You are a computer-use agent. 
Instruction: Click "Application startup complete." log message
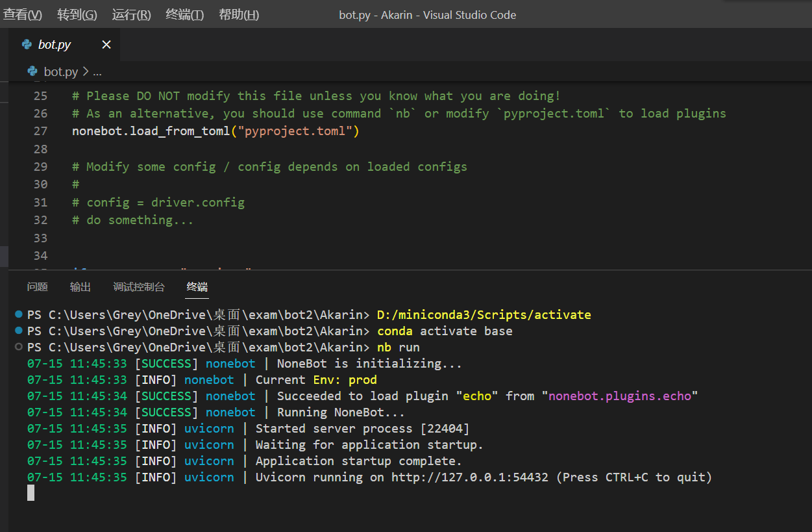pyautogui.click(x=359, y=461)
